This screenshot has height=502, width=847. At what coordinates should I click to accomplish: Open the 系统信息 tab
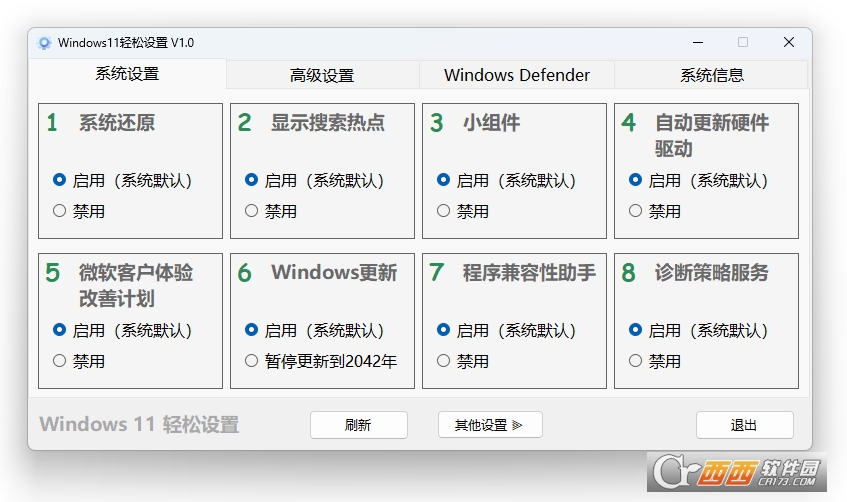point(711,75)
